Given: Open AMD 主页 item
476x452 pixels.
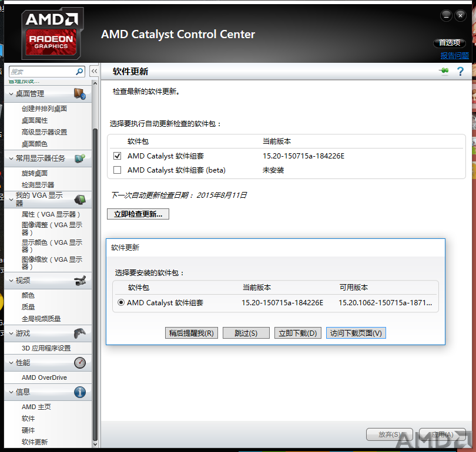Looking at the screenshot, I should [x=36, y=407].
